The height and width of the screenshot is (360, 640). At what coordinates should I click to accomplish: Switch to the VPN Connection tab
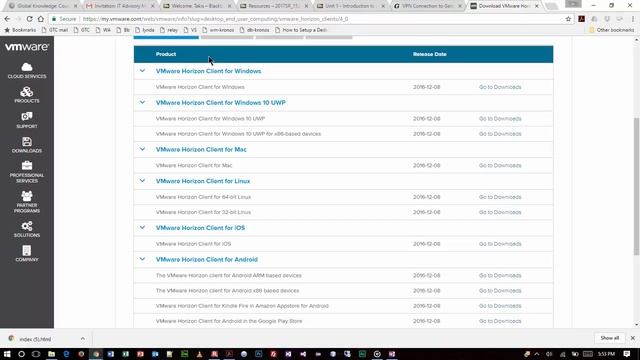pos(427,6)
